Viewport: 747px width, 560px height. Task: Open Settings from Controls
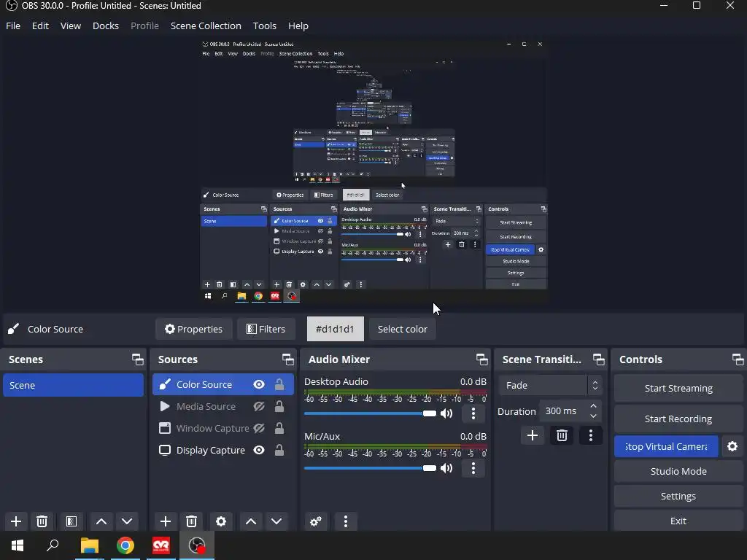pos(678,496)
